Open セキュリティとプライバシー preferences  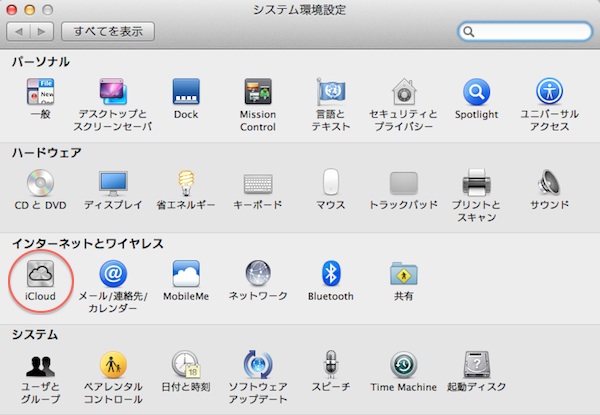404,92
